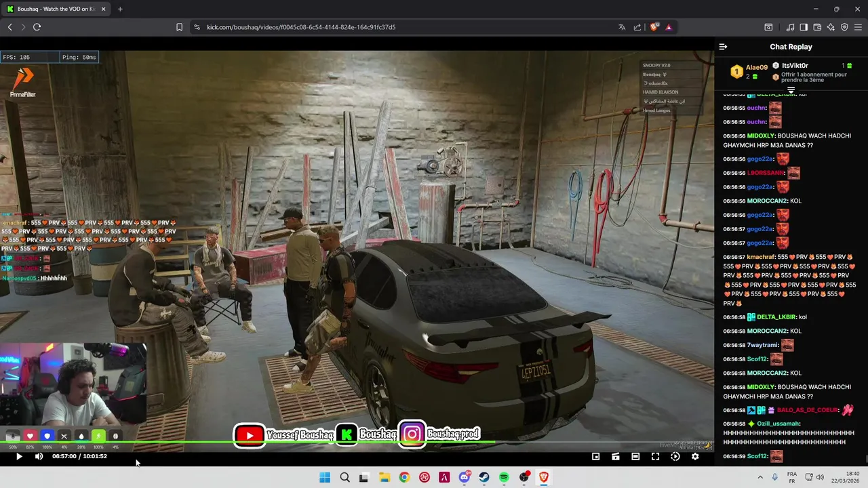Click Alae09 in the leaderboard
The image size is (868, 488).
point(756,67)
